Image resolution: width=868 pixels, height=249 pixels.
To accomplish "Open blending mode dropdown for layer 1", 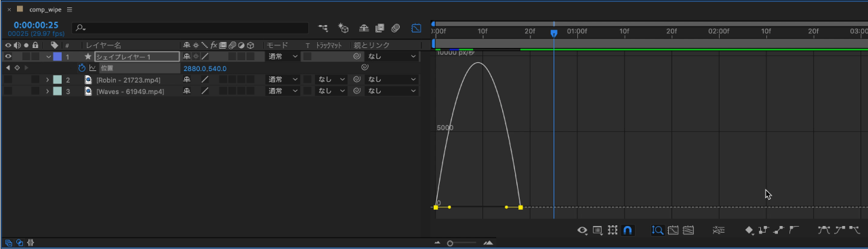I will [283, 57].
